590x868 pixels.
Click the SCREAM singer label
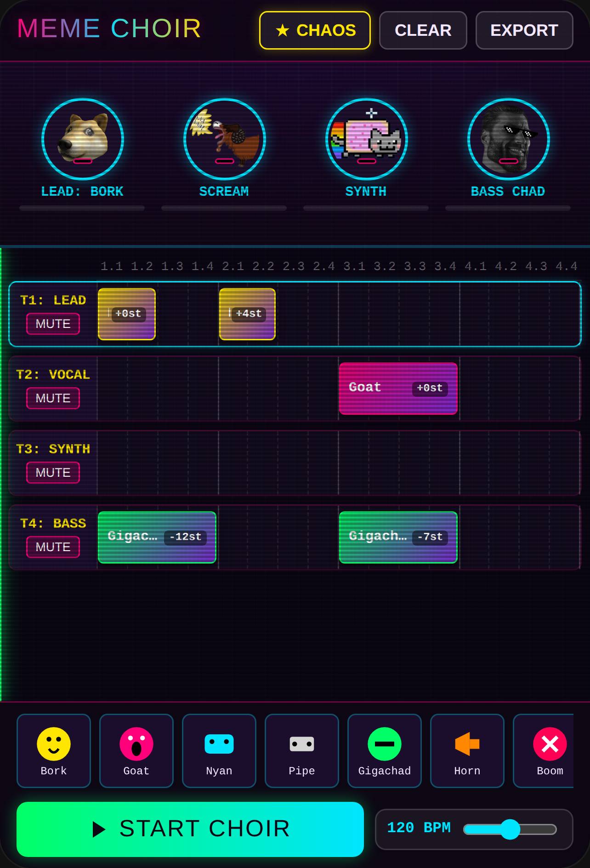224,192
